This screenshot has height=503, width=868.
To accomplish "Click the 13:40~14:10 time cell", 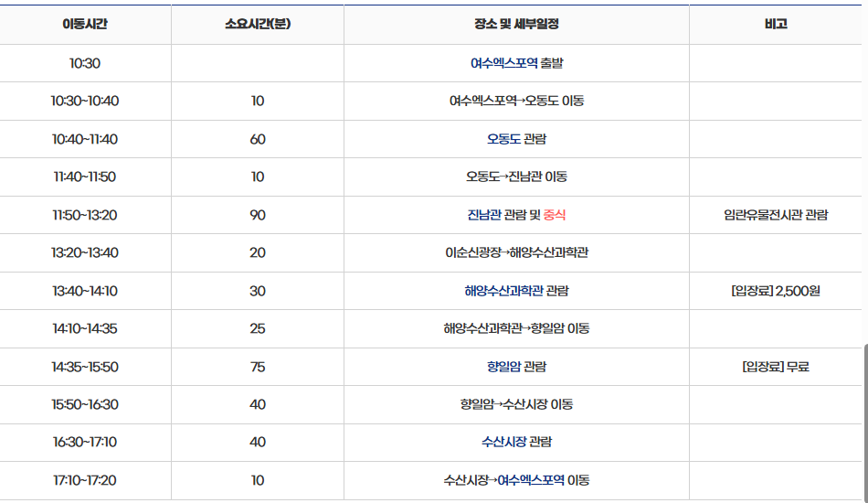I will pyautogui.click(x=85, y=291).
